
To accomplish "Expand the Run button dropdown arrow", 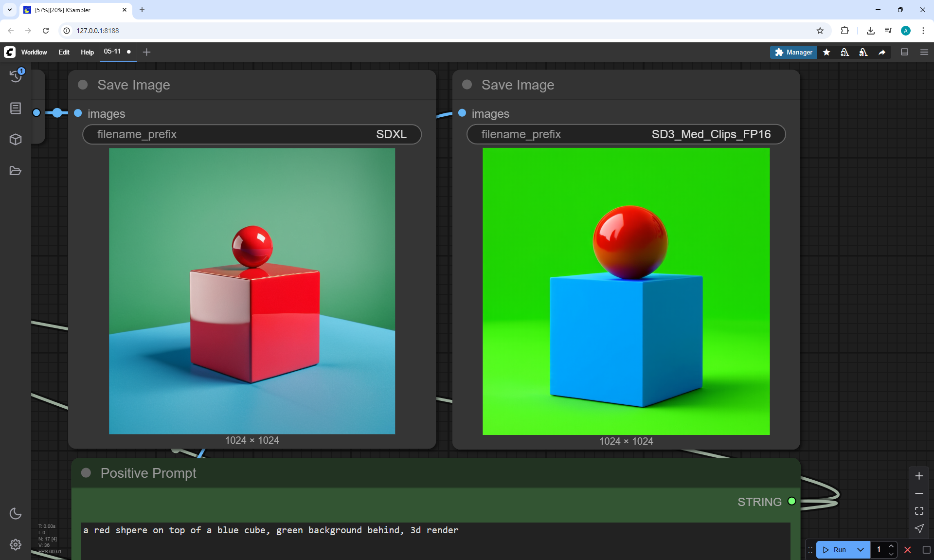I will [x=860, y=550].
